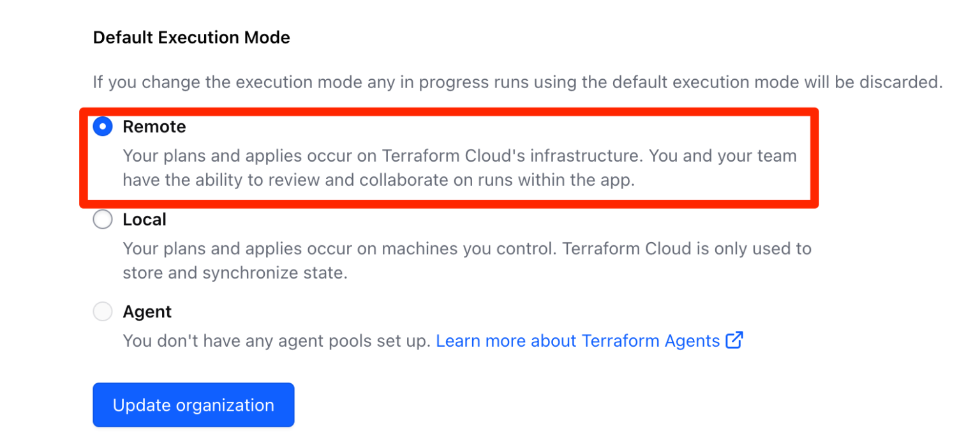Click the Default Execution Mode heading
The width and height of the screenshot is (980, 442).
click(x=191, y=38)
